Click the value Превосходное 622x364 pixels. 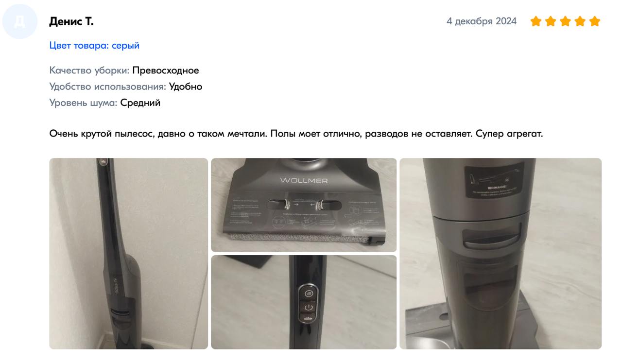(x=166, y=70)
